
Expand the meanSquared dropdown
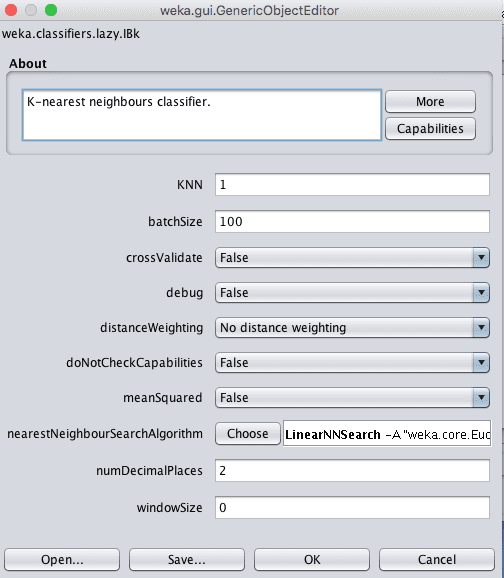[352, 398]
